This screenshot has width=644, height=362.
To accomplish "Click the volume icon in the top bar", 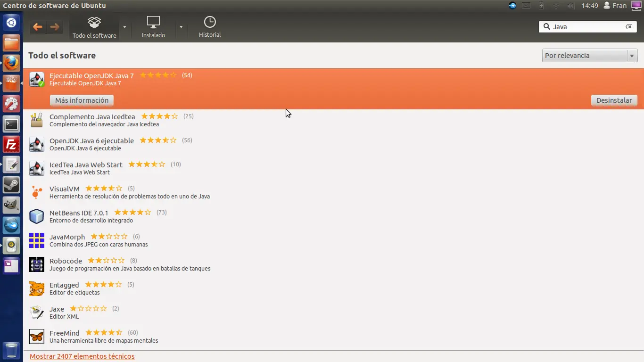I will [x=570, y=6].
